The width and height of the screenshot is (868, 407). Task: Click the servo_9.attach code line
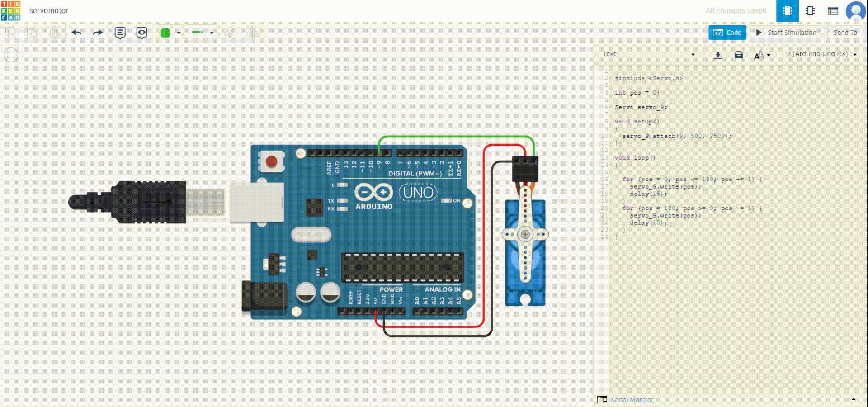click(x=677, y=136)
